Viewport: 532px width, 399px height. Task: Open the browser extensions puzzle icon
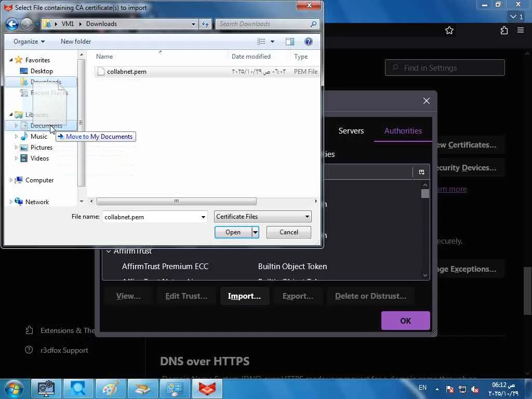pyautogui.click(x=504, y=31)
